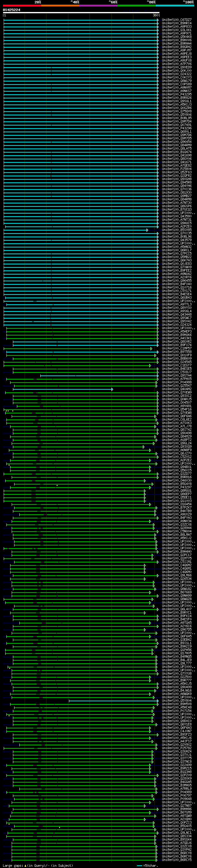Open the hit UniRef100_A9P833
Image resolution: width=197 pixels, height=868 pixels.
(x=177, y=26)
